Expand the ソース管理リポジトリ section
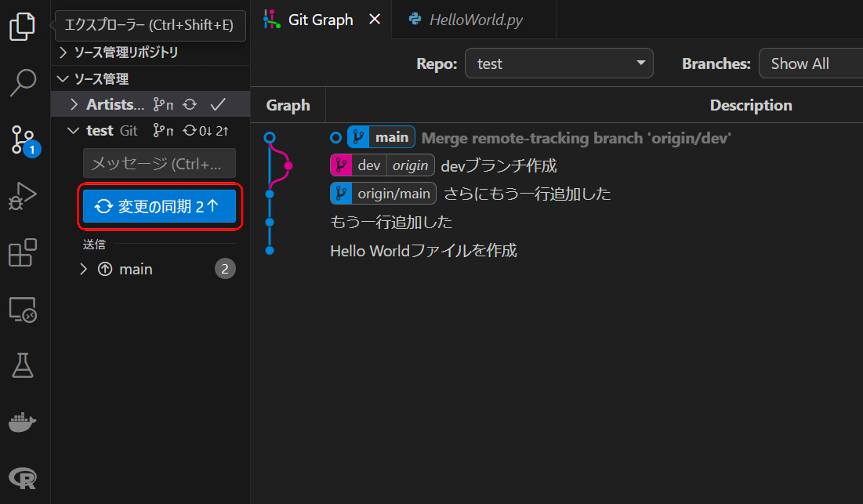The height and width of the screenshot is (504, 863). coord(150,53)
